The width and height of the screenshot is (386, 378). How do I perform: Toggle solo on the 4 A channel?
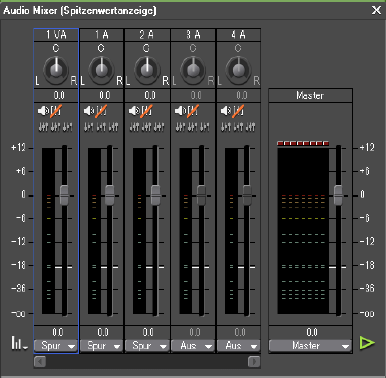click(238, 111)
